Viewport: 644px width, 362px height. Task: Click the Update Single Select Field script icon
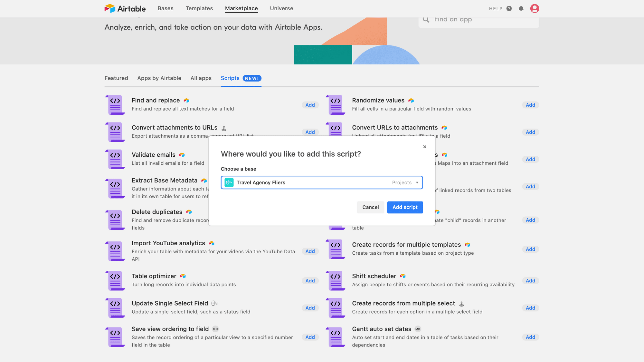tap(115, 308)
